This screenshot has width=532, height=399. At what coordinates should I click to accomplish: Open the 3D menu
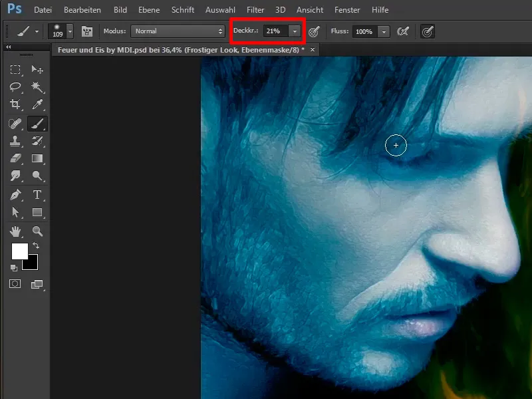click(280, 10)
